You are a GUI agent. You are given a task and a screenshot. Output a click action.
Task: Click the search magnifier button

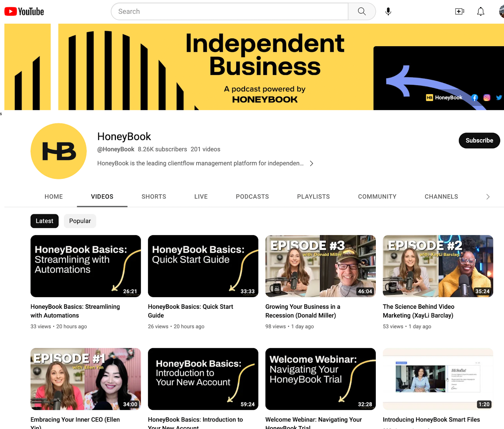(362, 12)
